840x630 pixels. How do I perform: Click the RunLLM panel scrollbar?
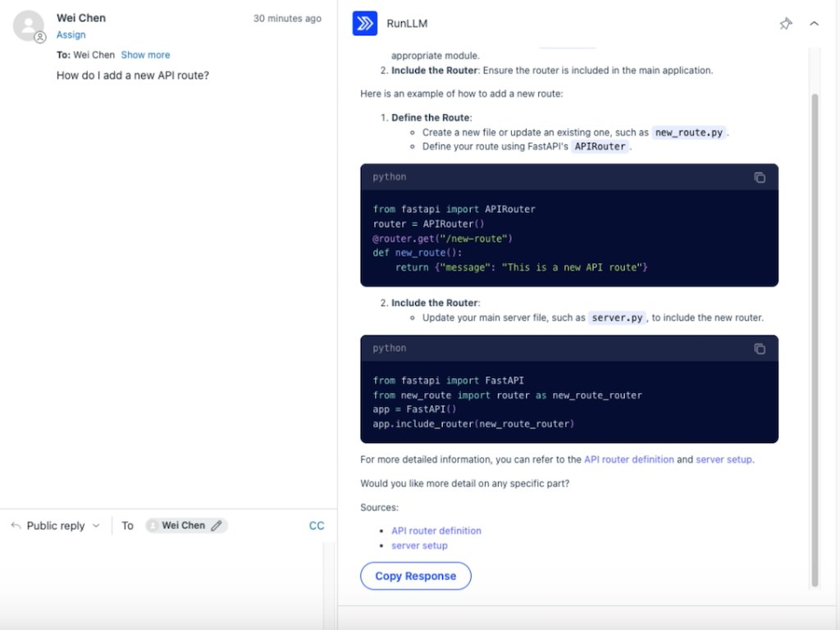pos(815,328)
